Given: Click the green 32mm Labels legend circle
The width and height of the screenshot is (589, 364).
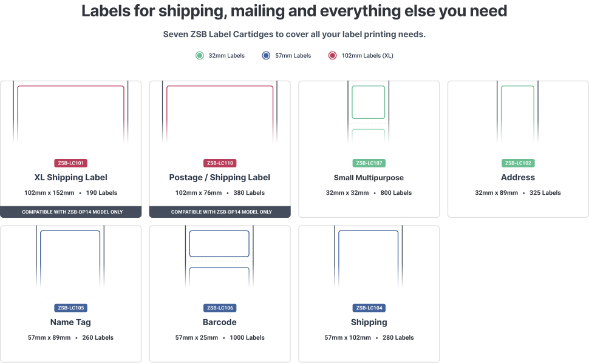Looking at the screenshot, I should (200, 56).
